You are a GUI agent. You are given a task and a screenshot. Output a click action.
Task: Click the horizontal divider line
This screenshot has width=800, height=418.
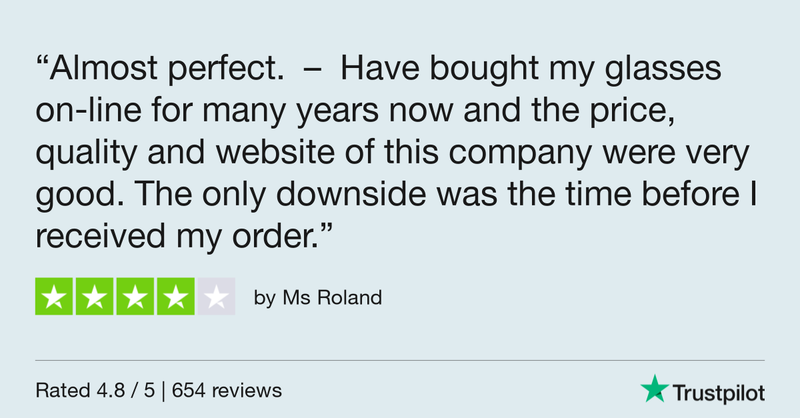click(400, 360)
